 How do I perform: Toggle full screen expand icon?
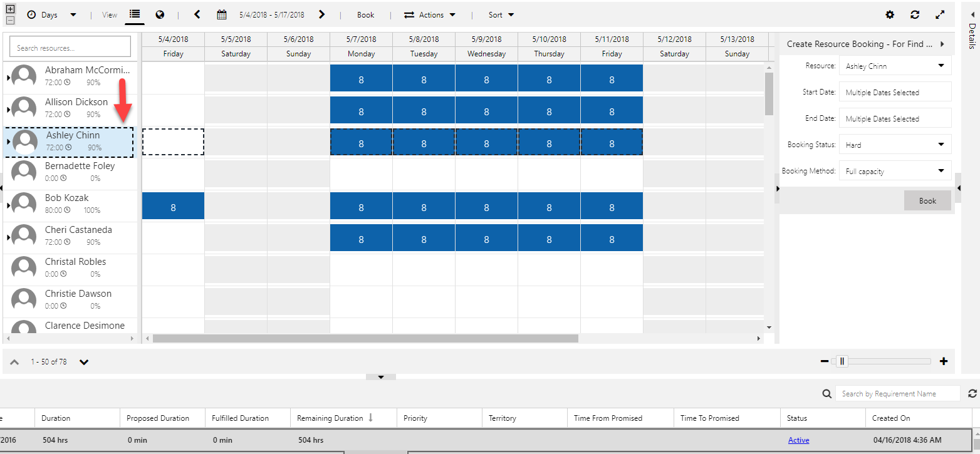click(940, 14)
